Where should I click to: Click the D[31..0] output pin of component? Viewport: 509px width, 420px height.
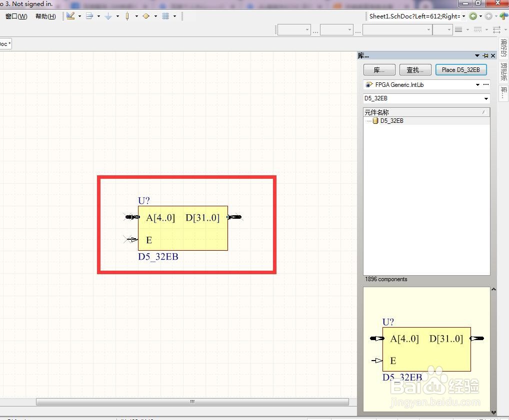[x=234, y=217]
